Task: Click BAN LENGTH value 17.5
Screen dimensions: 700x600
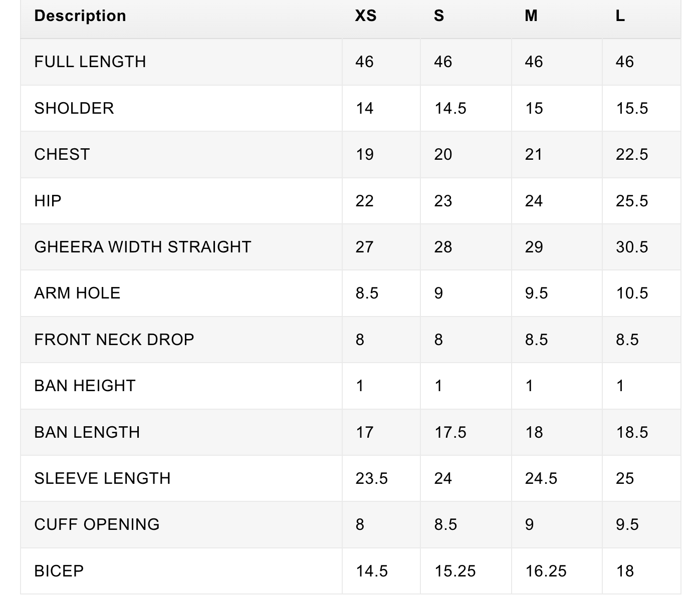Action: pos(450,432)
